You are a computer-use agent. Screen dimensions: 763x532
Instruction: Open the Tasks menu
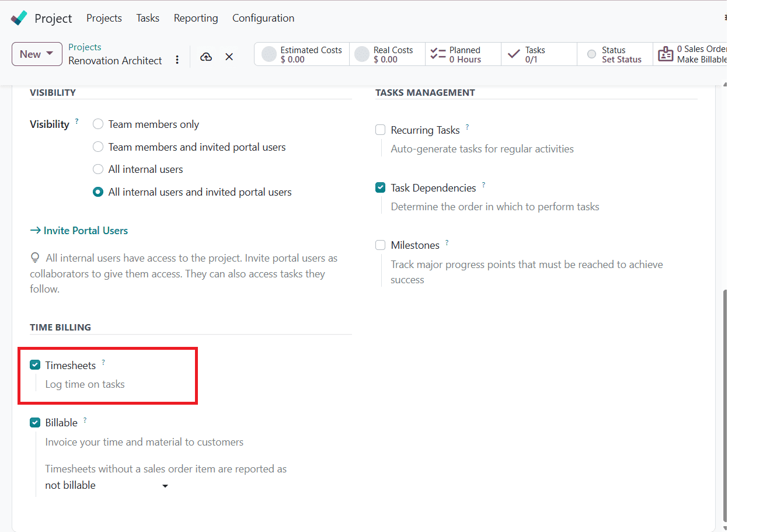coord(148,18)
